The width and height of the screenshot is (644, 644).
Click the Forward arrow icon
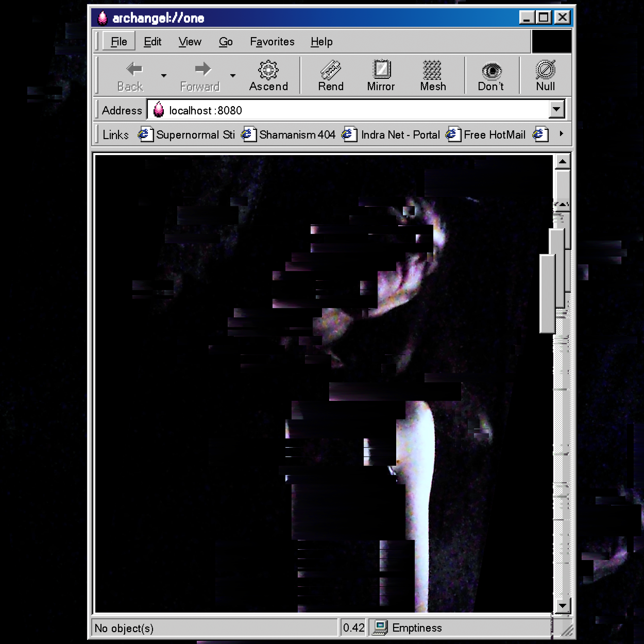point(203,69)
